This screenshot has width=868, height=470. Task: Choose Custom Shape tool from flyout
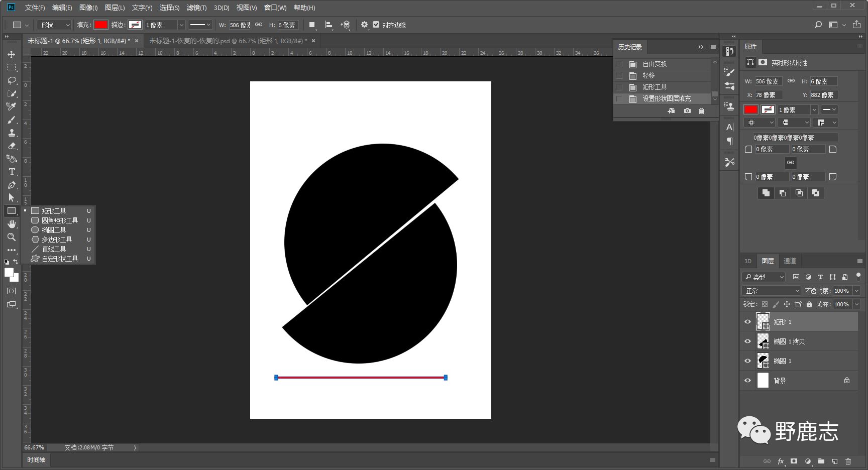click(x=59, y=259)
